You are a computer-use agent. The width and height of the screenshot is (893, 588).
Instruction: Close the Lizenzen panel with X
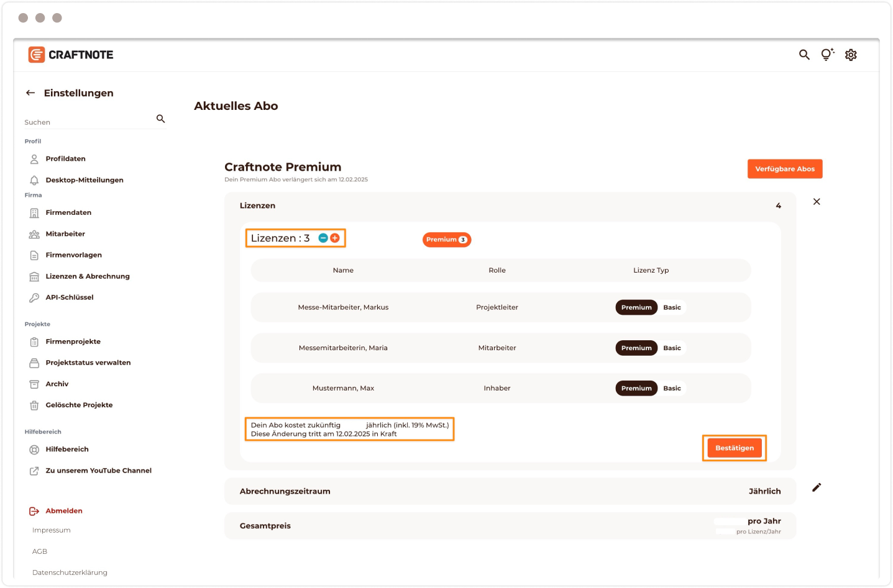[817, 202]
